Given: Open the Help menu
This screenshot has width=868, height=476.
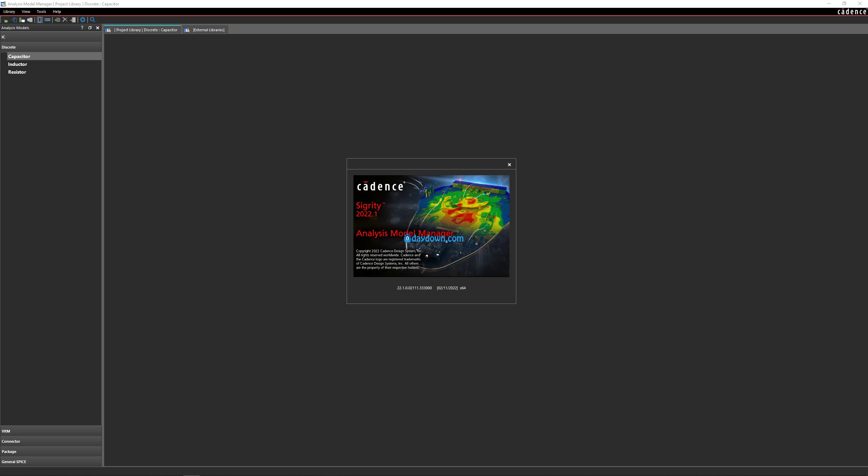Looking at the screenshot, I should pyautogui.click(x=57, y=12).
